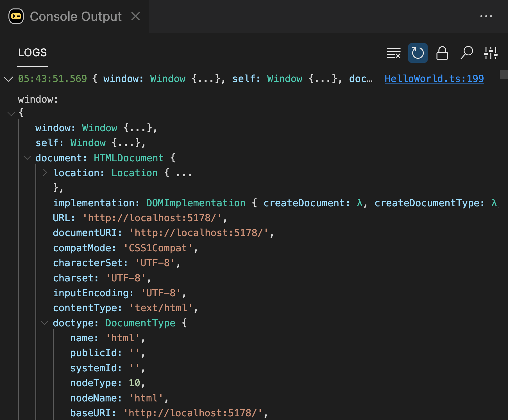
Task: Click the timestamp 05:43:51.569
Action: (53, 79)
